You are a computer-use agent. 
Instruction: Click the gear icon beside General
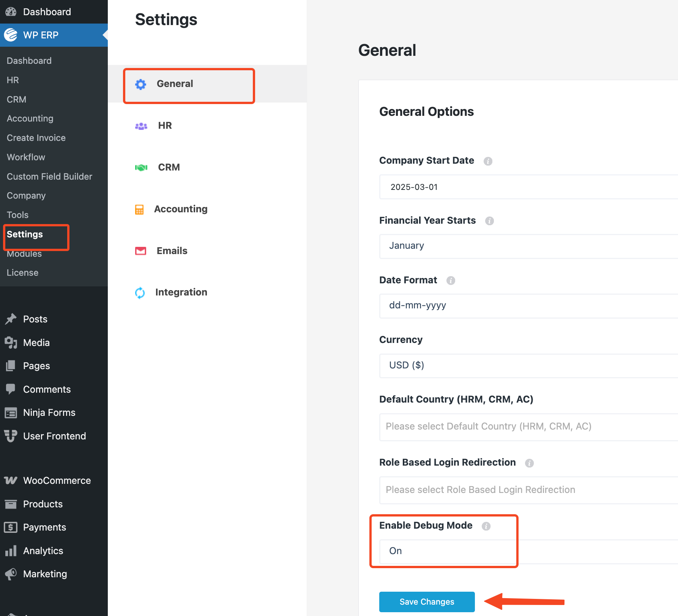[141, 84]
